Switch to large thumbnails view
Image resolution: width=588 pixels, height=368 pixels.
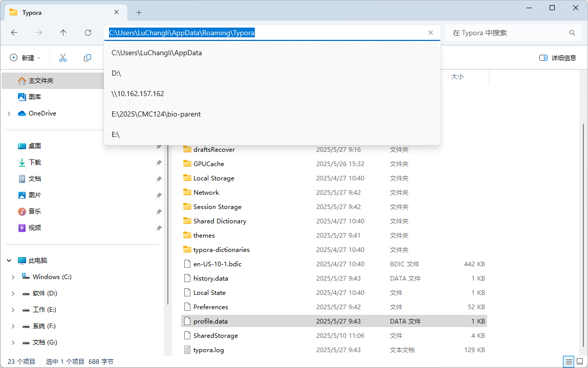(x=580, y=361)
